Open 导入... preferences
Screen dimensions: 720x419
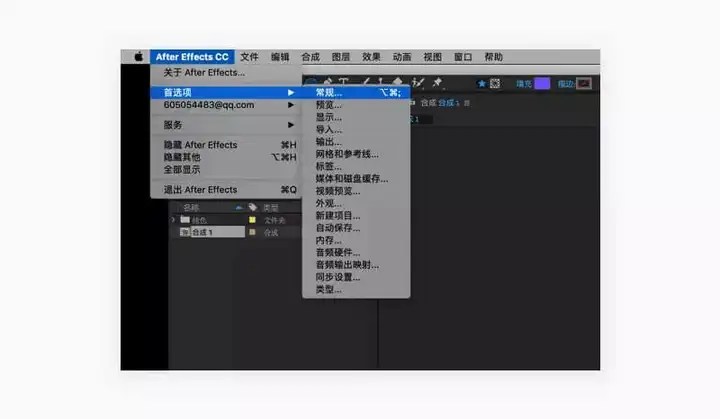[x=356, y=130]
